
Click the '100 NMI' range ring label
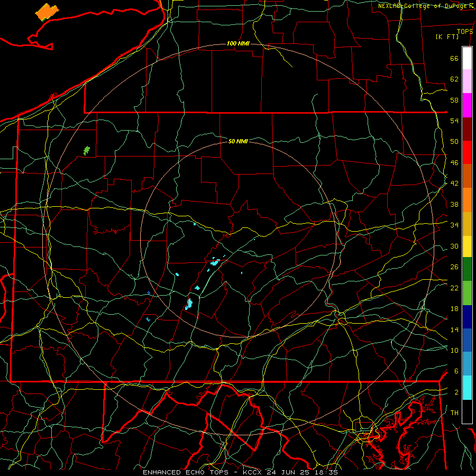238,43
